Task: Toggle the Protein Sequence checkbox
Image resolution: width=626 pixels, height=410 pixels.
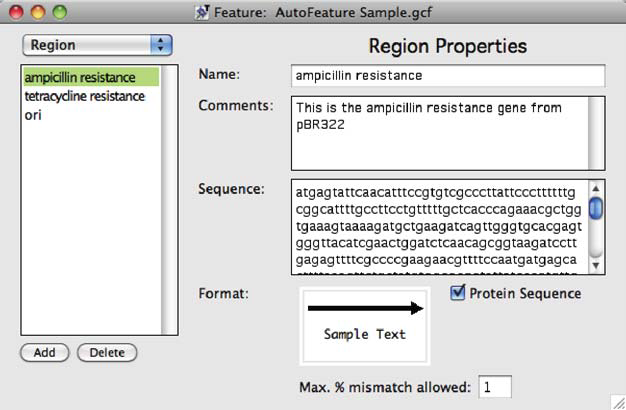Action: 458,293
